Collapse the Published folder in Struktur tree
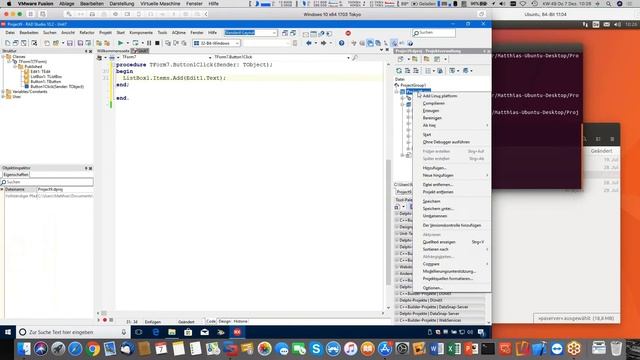The height and width of the screenshot is (360, 640). coord(15,67)
